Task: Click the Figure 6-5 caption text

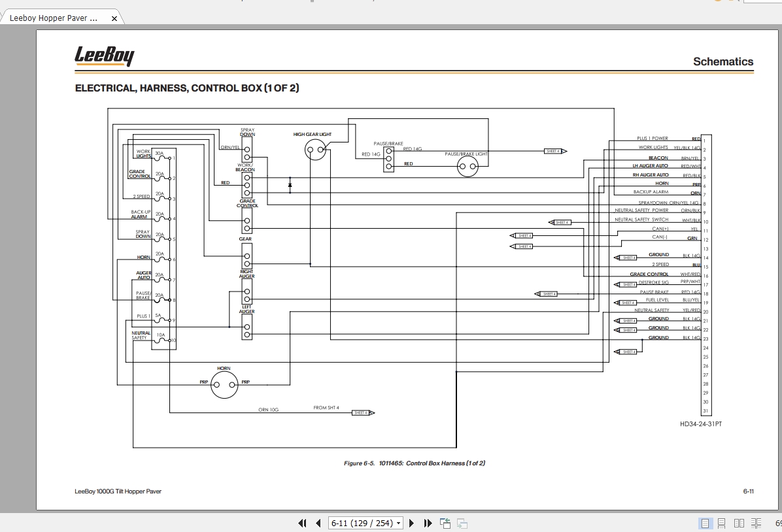Action: click(x=414, y=463)
